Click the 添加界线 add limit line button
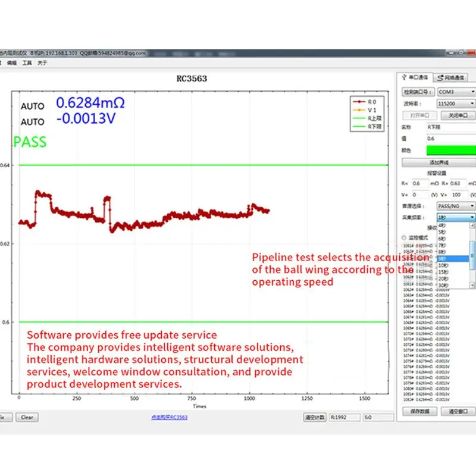 (439, 162)
